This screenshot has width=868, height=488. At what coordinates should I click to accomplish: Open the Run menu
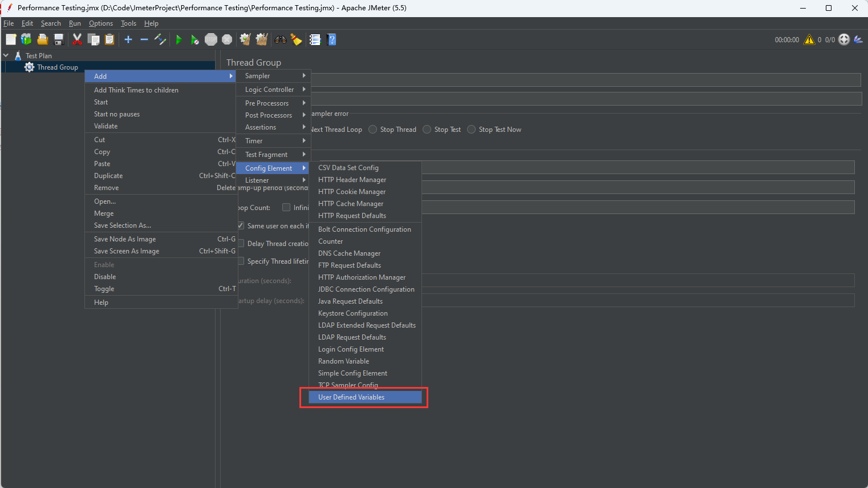pos(75,23)
